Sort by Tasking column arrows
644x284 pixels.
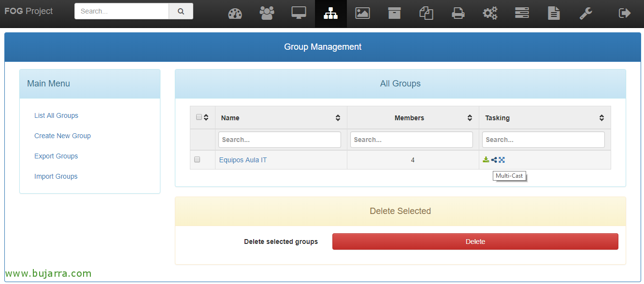pos(601,118)
